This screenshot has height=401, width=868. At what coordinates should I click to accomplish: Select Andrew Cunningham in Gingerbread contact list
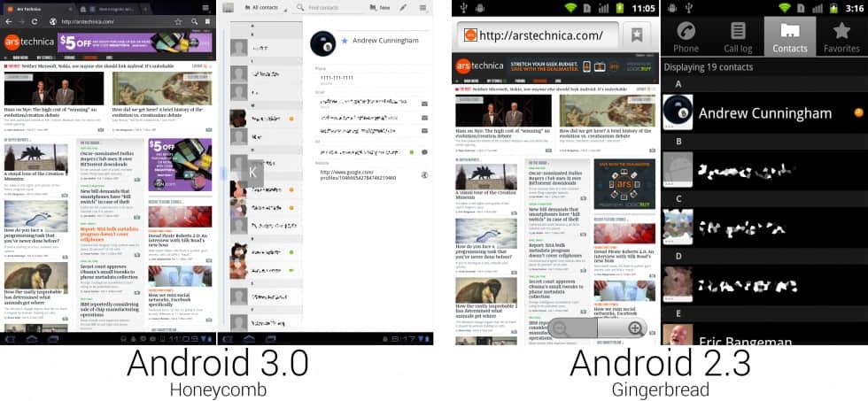click(764, 113)
